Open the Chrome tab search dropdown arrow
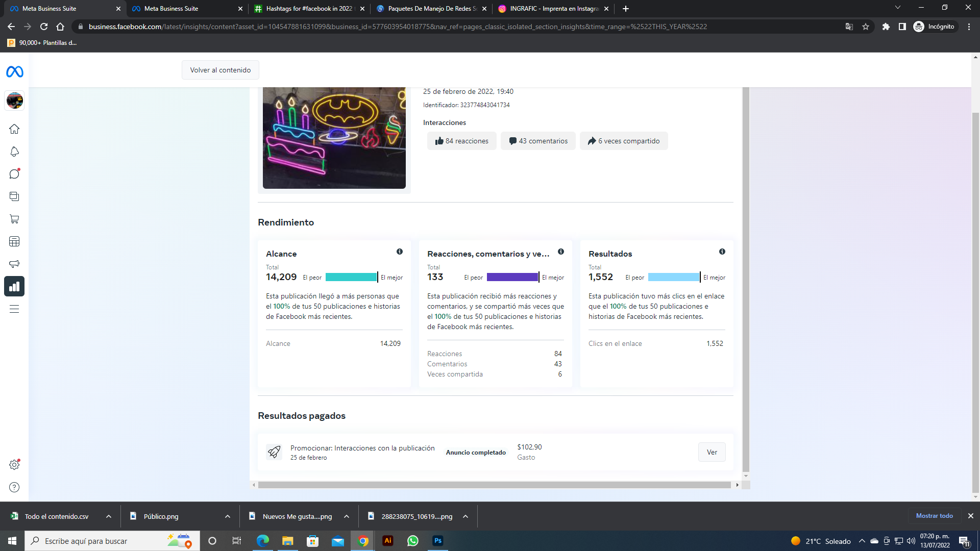This screenshot has height=551, width=980. tap(897, 8)
